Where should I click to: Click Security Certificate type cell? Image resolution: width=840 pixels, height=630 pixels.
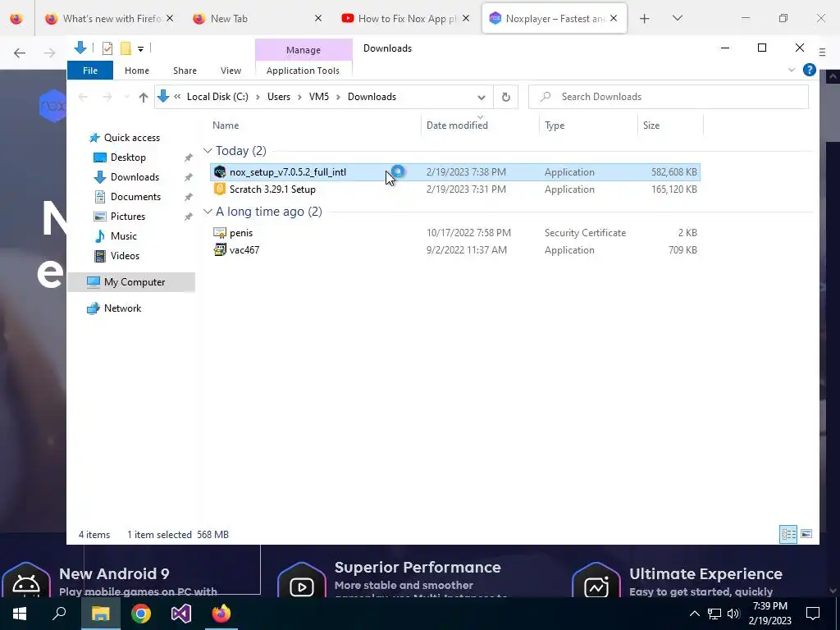pos(585,233)
